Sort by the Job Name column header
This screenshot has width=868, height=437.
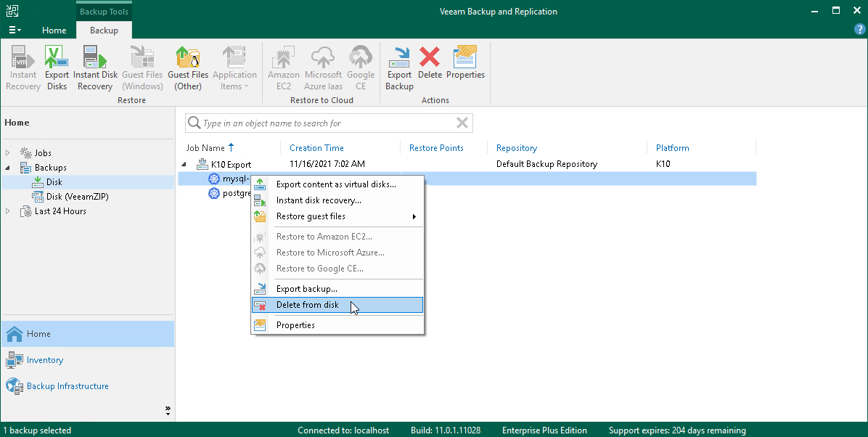coord(205,148)
